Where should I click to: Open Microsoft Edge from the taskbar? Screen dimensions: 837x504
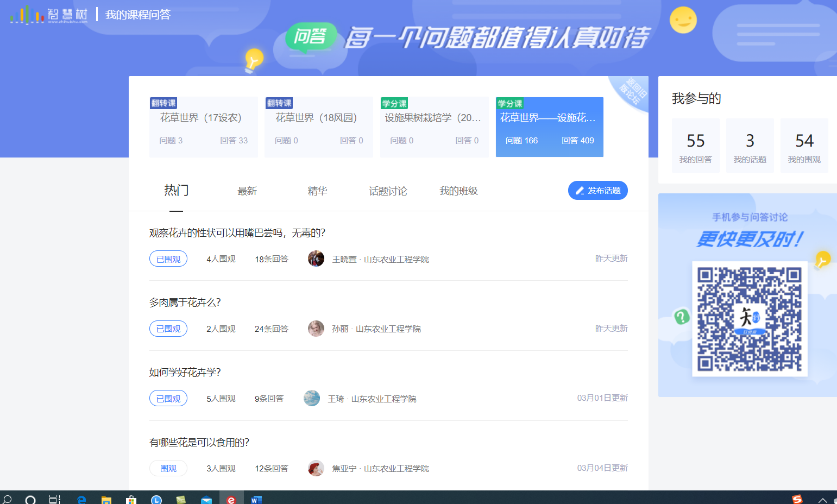(x=81, y=498)
